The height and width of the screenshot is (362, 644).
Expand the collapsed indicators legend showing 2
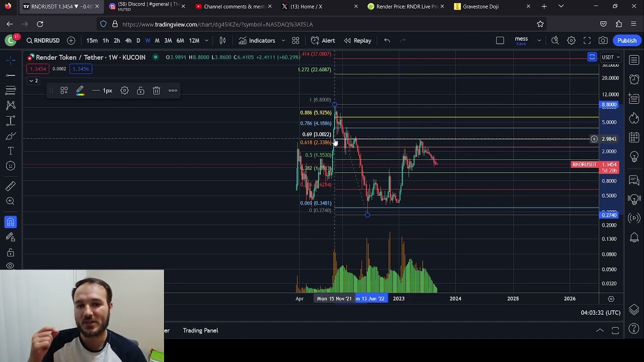pyautogui.click(x=33, y=80)
